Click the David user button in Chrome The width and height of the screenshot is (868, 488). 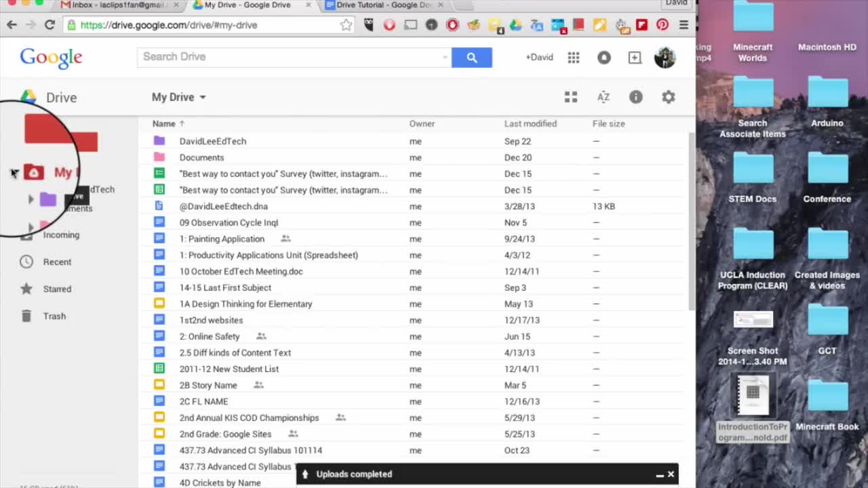[676, 3]
